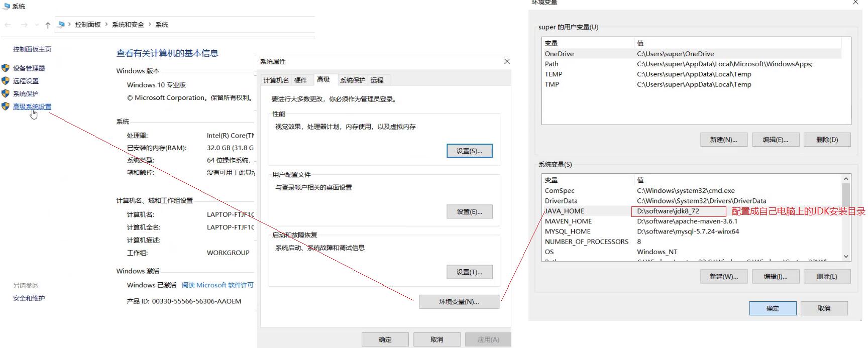Select the NUMBER_OF_PROCESSORS system variable row
This screenshot has width=868, height=348.
[692, 242]
